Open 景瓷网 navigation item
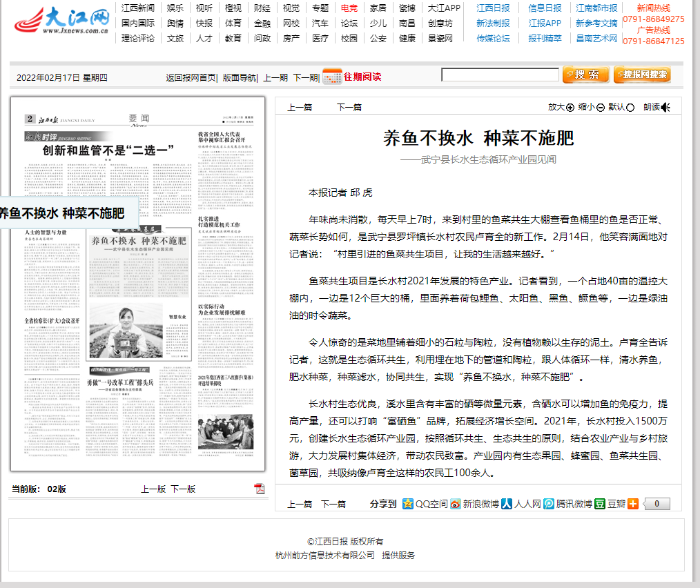 click(x=440, y=39)
